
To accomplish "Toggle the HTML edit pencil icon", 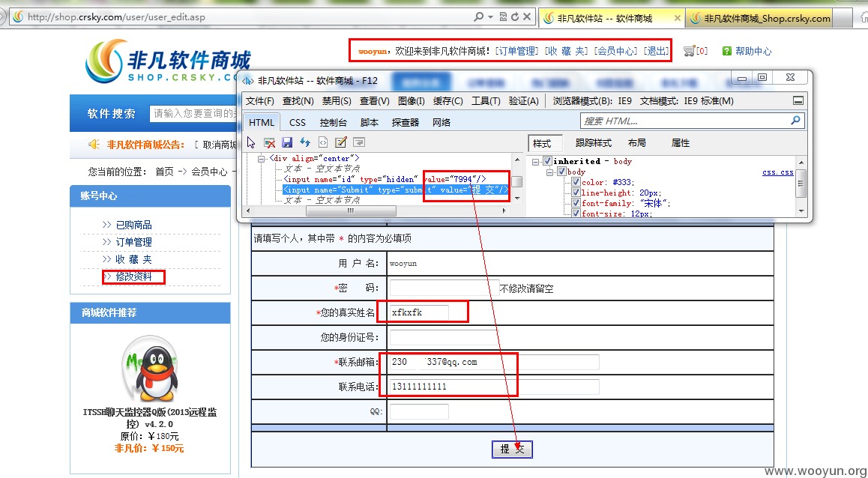I will click(341, 143).
